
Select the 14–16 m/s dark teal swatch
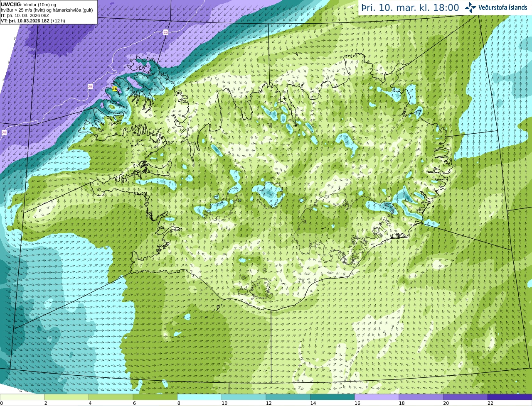332,397
